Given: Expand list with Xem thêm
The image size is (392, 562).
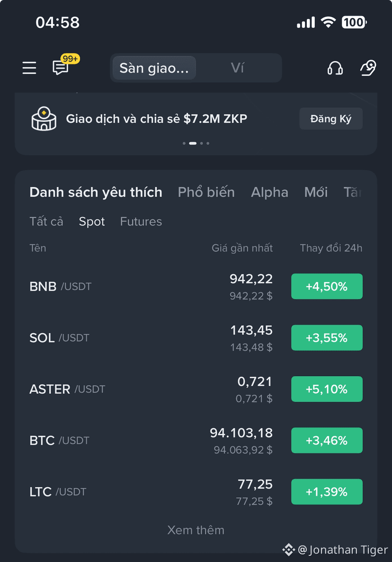Looking at the screenshot, I should pos(196,530).
